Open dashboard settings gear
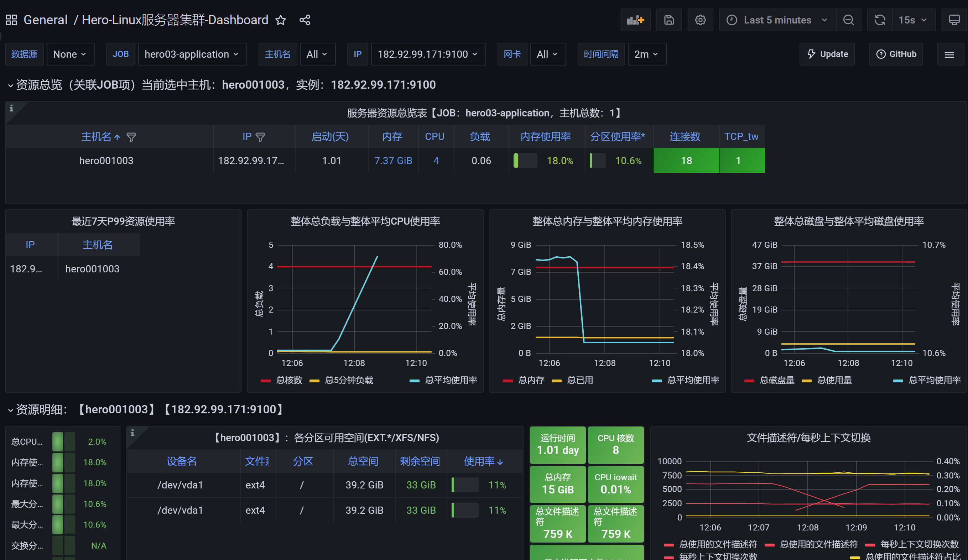The image size is (968, 560). 700,20
